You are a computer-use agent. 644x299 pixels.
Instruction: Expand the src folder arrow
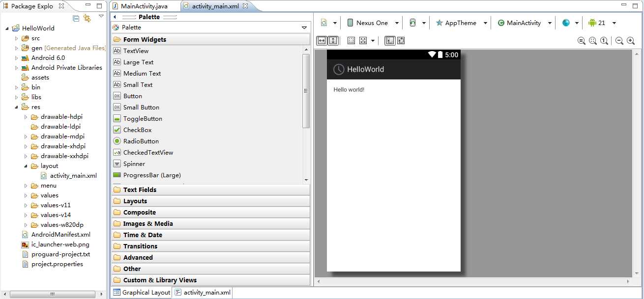pos(16,38)
